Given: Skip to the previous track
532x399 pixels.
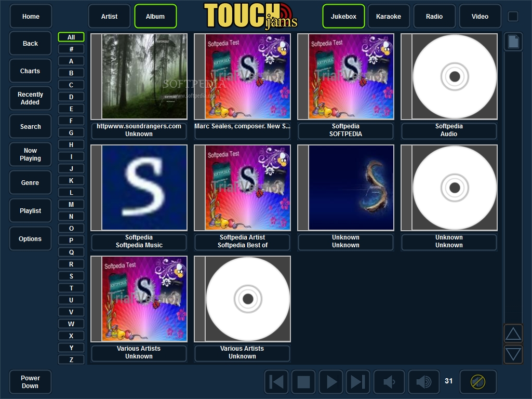Looking at the screenshot, I should 276,382.
